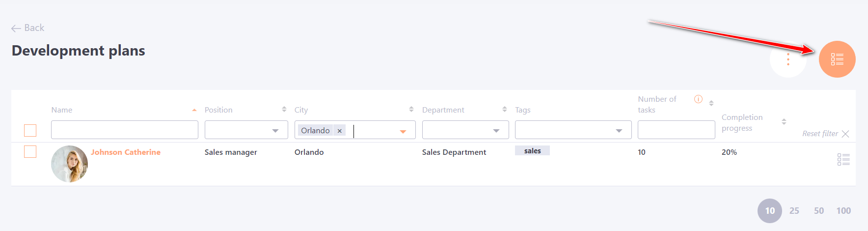This screenshot has height=231, width=868.
Task: Expand the Department filter dropdown
Action: tap(496, 131)
